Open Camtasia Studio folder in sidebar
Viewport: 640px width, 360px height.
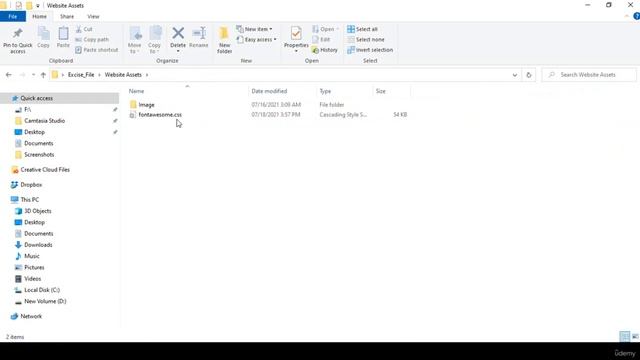point(44,121)
